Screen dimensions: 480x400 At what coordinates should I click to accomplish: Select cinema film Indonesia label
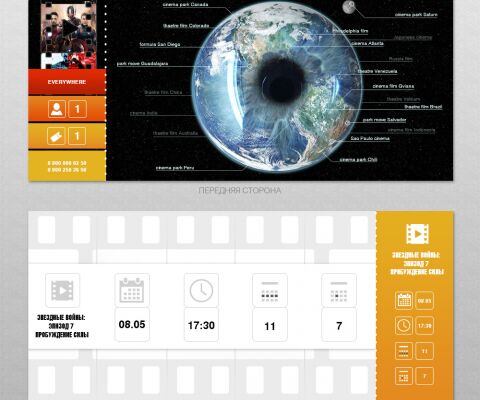point(411,130)
